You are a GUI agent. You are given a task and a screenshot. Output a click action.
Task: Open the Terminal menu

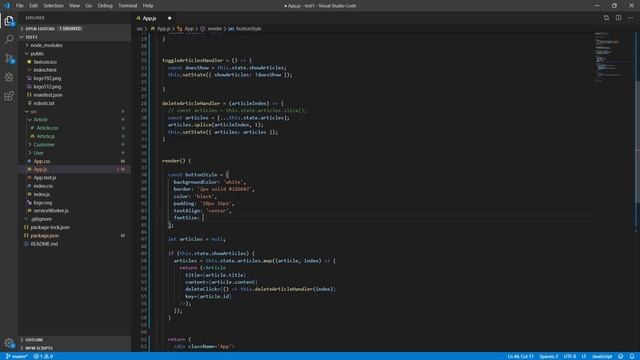pos(128,6)
